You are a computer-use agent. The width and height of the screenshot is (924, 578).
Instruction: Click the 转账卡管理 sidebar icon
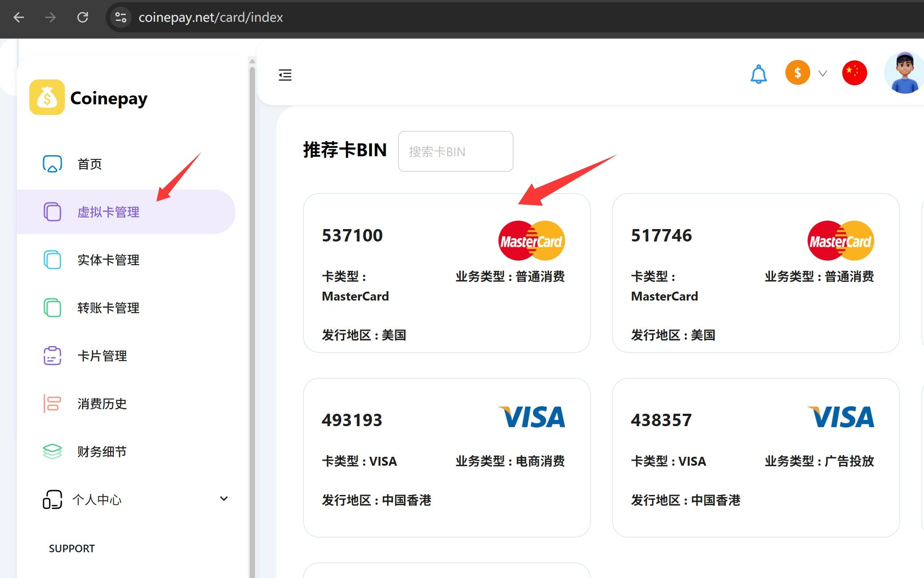52,308
